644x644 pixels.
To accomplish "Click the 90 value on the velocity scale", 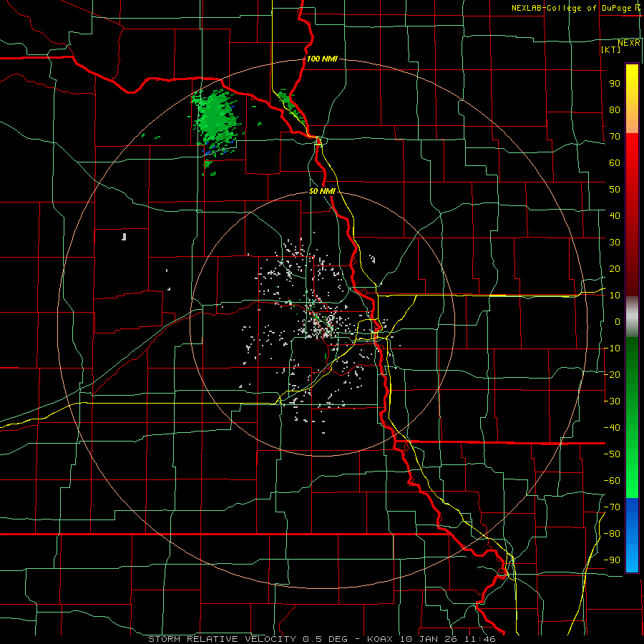I will pos(615,84).
